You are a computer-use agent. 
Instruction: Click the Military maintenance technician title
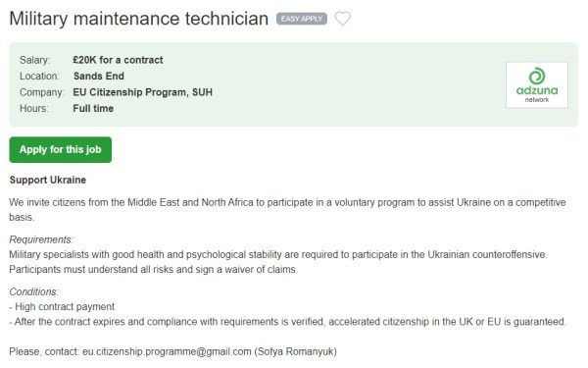[x=139, y=19]
